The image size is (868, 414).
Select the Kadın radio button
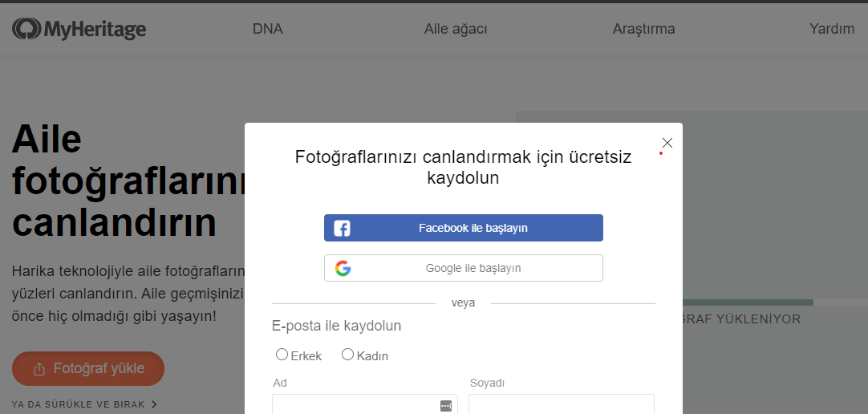tap(347, 355)
